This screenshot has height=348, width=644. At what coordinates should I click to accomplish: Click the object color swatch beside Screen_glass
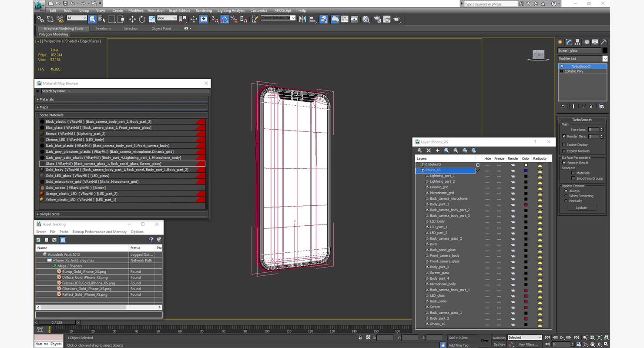(x=605, y=50)
